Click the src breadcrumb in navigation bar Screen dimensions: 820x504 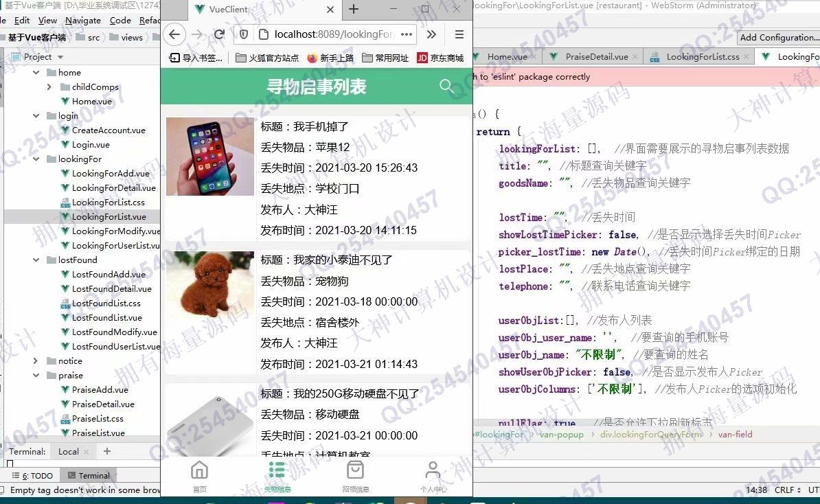click(x=88, y=38)
